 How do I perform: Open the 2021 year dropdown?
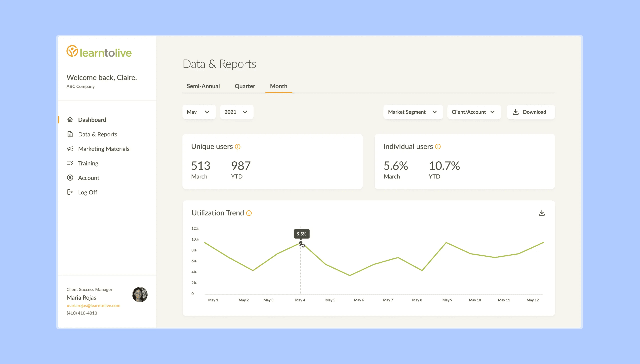[x=236, y=112]
